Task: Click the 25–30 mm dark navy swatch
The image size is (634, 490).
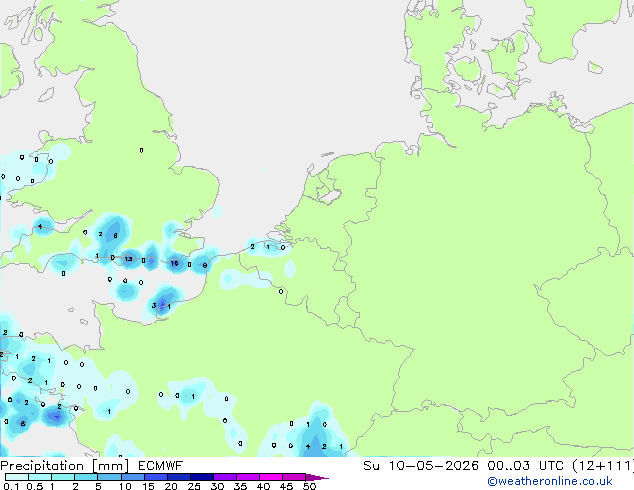Action: pos(202,477)
